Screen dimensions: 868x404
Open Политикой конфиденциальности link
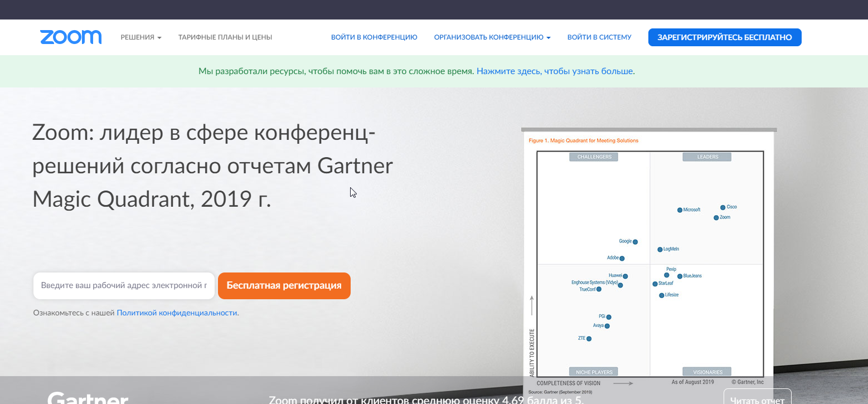coord(177,313)
